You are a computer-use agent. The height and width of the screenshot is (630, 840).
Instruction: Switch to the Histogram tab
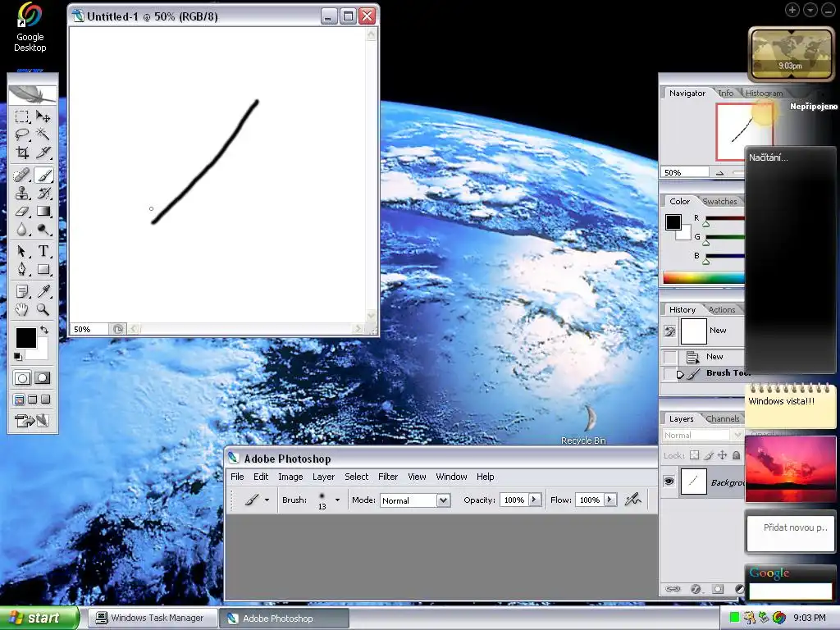(x=764, y=94)
